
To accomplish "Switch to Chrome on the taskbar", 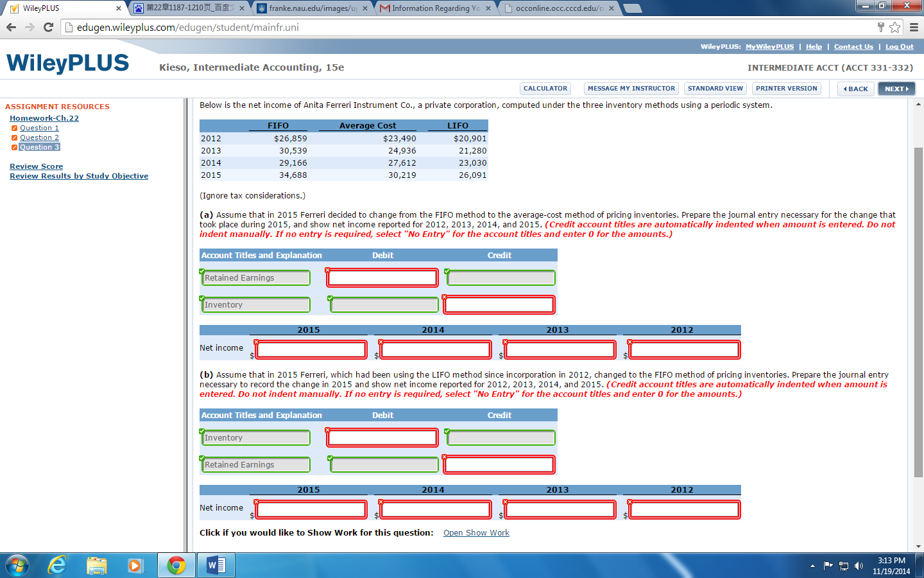I will coord(176,565).
